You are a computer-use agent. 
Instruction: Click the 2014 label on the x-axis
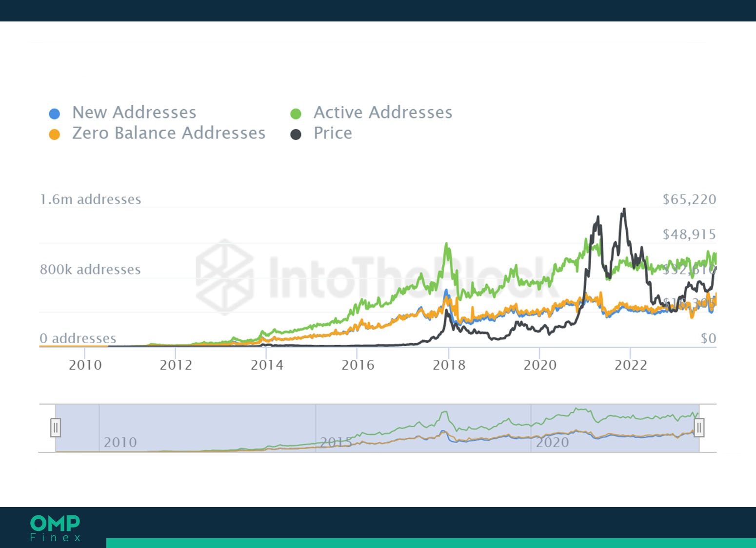click(267, 365)
